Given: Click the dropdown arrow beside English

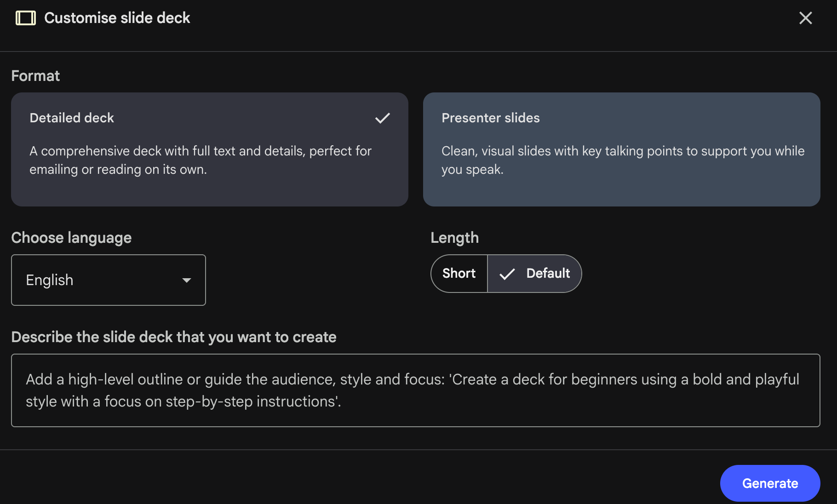Looking at the screenshot, I should [x=187, y=280].
